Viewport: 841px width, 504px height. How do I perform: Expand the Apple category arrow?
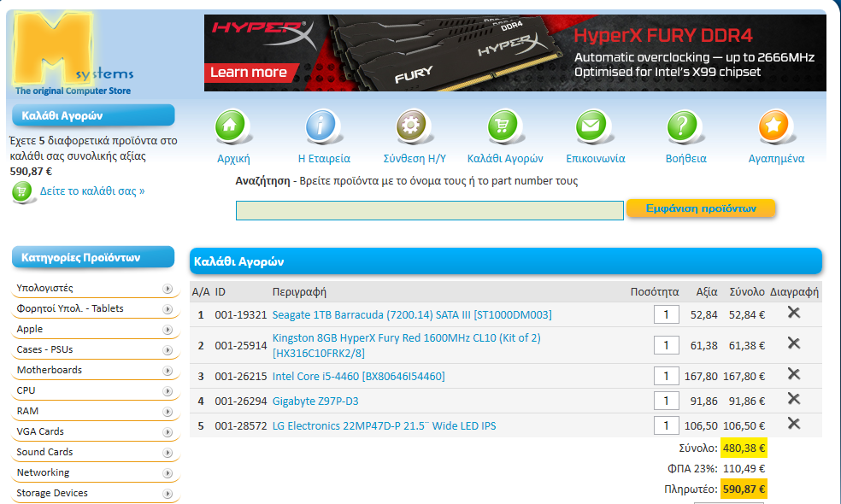coord(168,330)
